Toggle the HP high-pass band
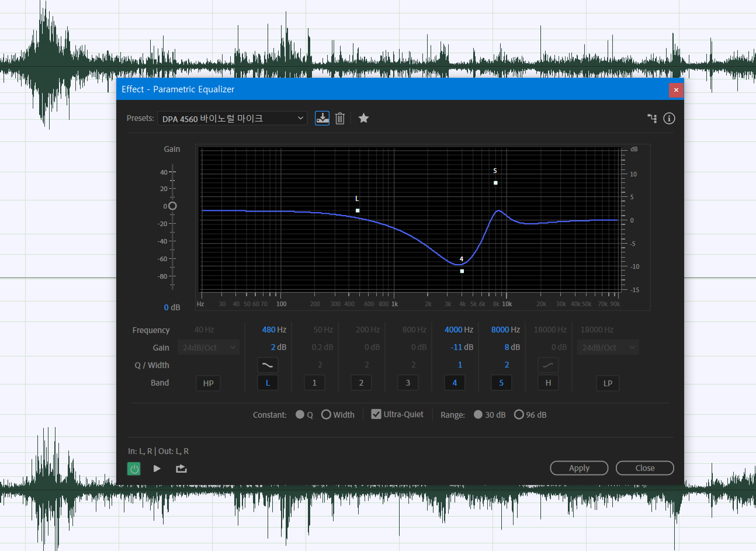The height and width of the screenshot is (551, 756). (x=209, y=383)
